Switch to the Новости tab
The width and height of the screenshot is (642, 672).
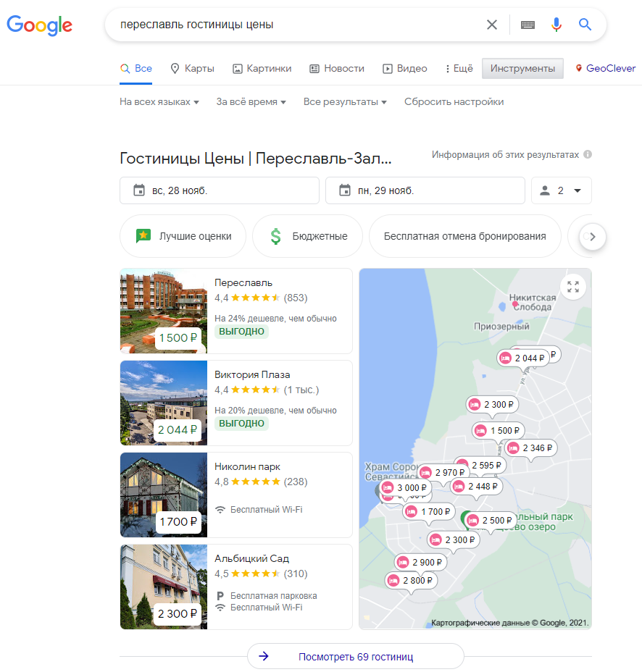coord(337,69)
